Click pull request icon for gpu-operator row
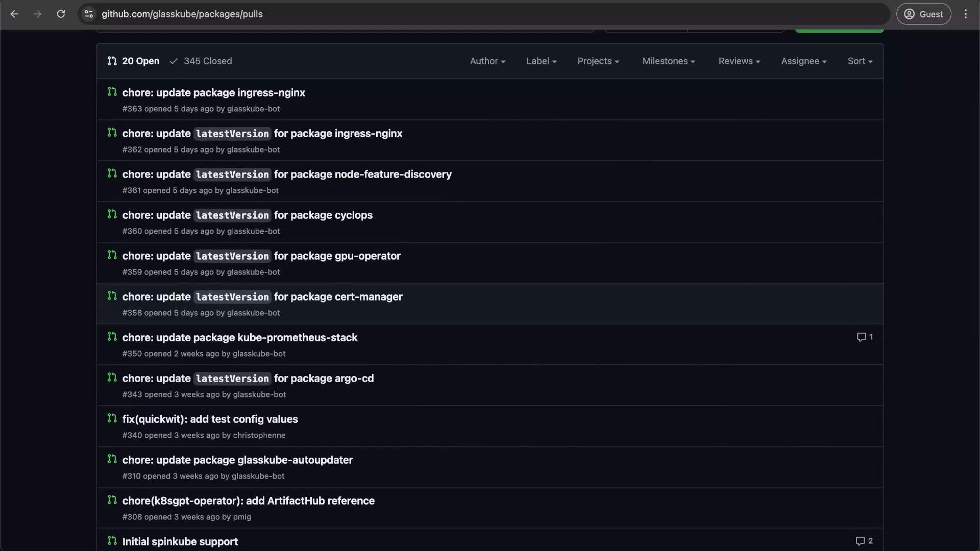The image size is (980, 551). [112, 255]
